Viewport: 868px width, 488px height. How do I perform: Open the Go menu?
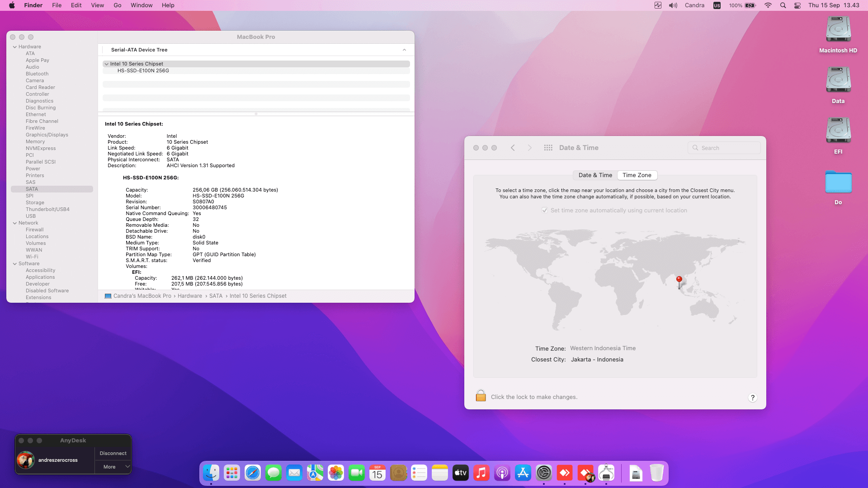[118, 5]
